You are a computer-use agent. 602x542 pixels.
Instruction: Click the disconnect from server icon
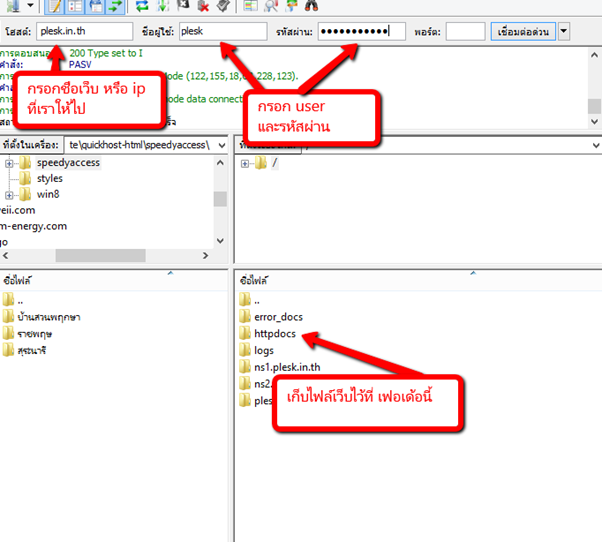[203, 6]
